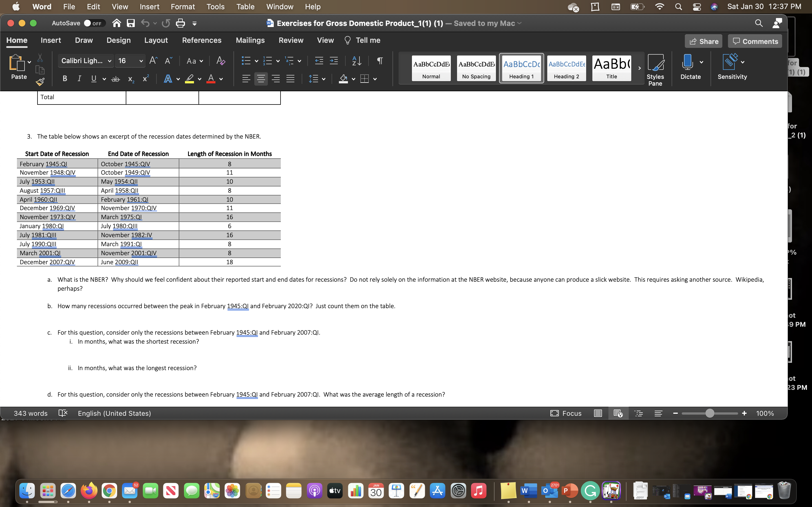Click the Increase Indent icon

[334, 61]
